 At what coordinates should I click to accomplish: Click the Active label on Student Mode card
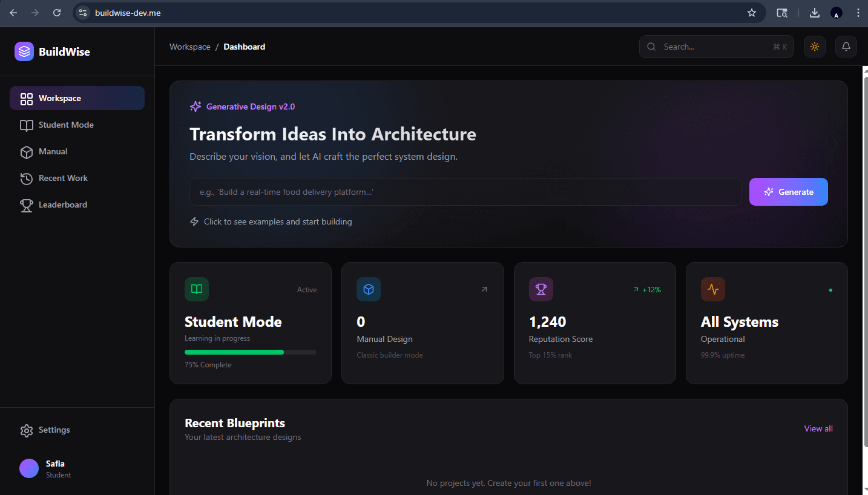pyautogui.click(x=307, y=289)
